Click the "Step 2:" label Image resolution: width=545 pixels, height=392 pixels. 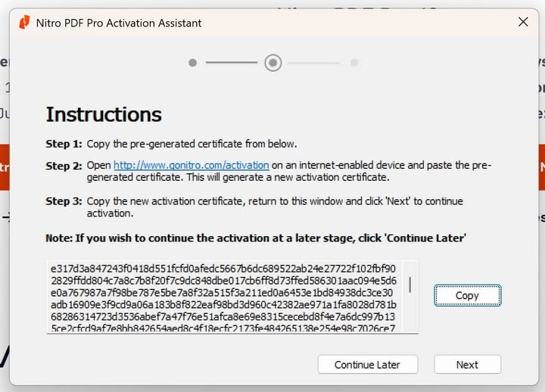coord(64,165)
